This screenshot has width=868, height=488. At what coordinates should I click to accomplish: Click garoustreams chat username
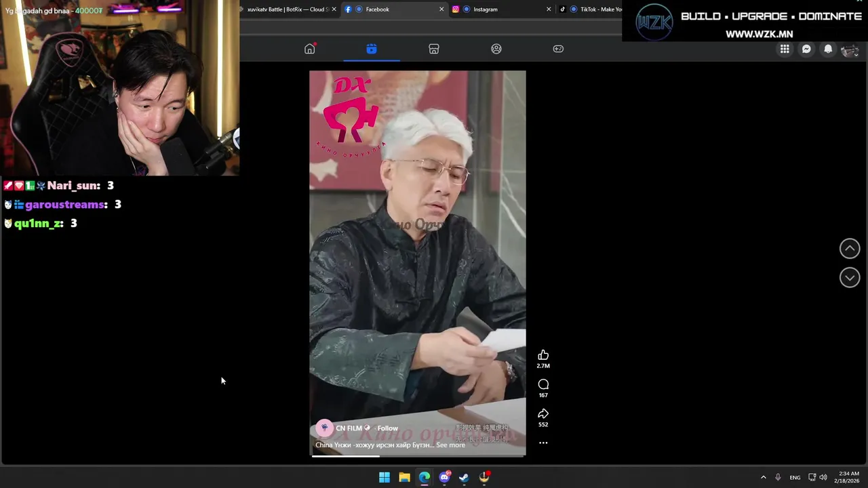[x=66, y=205]
